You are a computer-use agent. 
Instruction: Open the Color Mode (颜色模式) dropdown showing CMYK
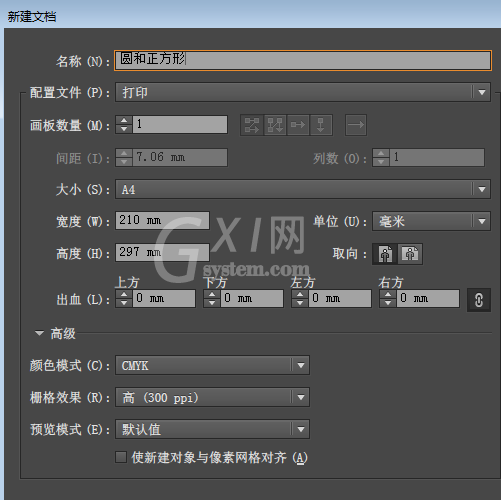(x=212, y=365)
